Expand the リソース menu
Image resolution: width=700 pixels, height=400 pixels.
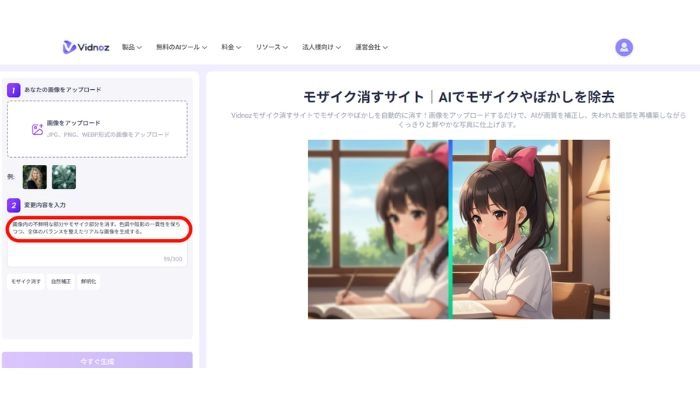(271, 47)
